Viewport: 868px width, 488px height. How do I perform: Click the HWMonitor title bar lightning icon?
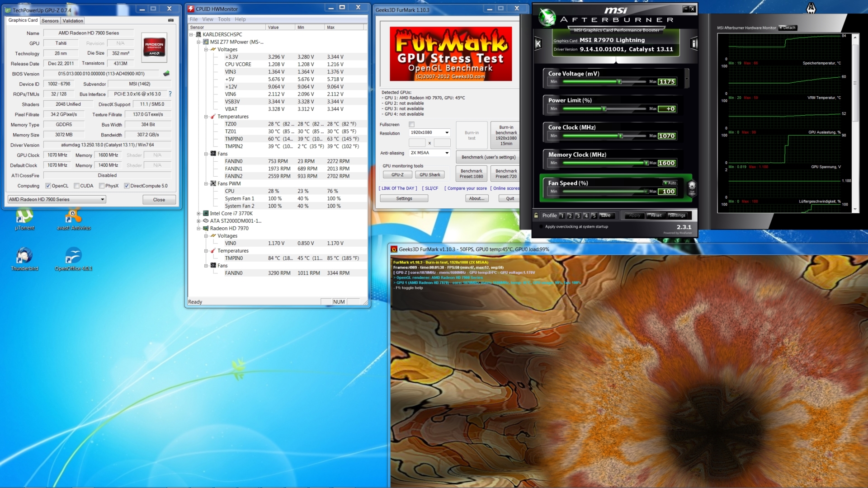(191, 9)
